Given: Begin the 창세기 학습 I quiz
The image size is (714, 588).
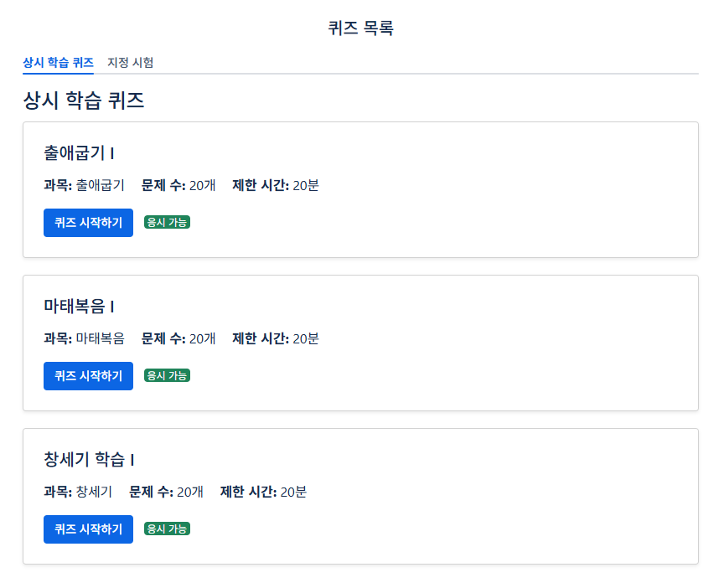Looking at the screenshot, I should 88,529.
